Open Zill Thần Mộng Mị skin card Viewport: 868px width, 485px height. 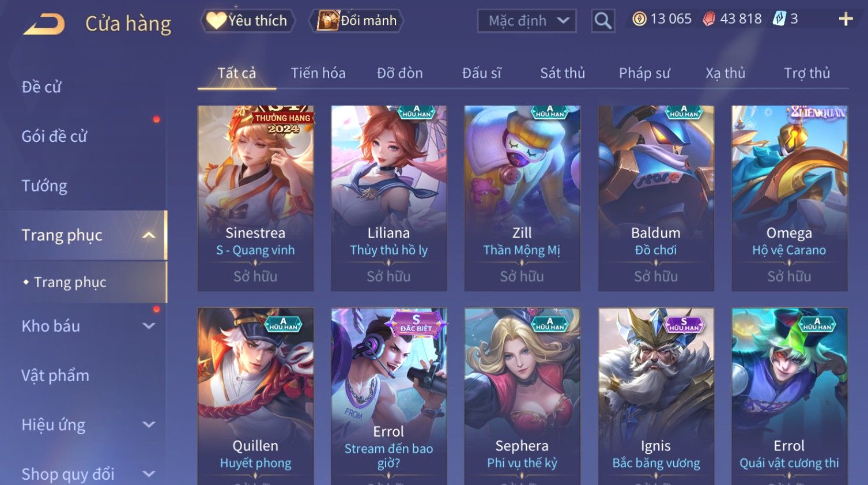(x=522, y=198)
